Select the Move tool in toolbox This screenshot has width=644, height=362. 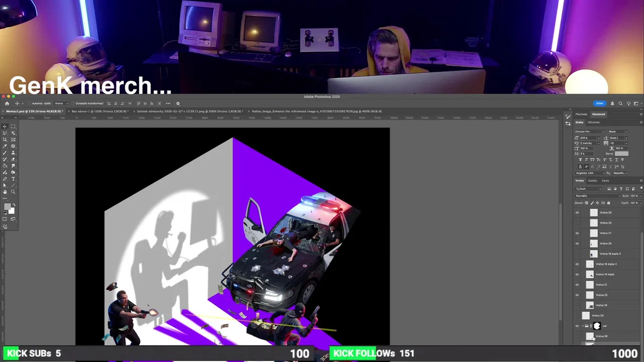5,127
